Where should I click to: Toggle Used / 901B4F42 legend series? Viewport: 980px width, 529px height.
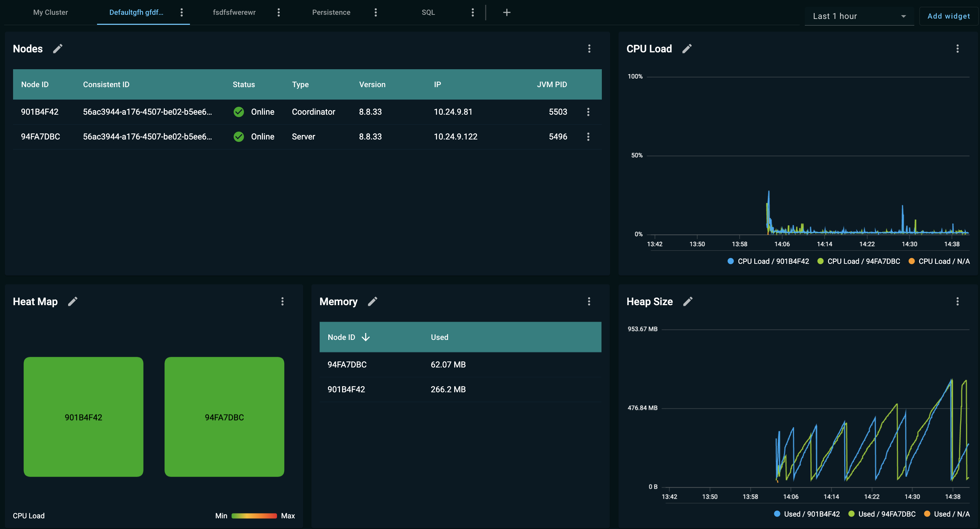point(807,514)
